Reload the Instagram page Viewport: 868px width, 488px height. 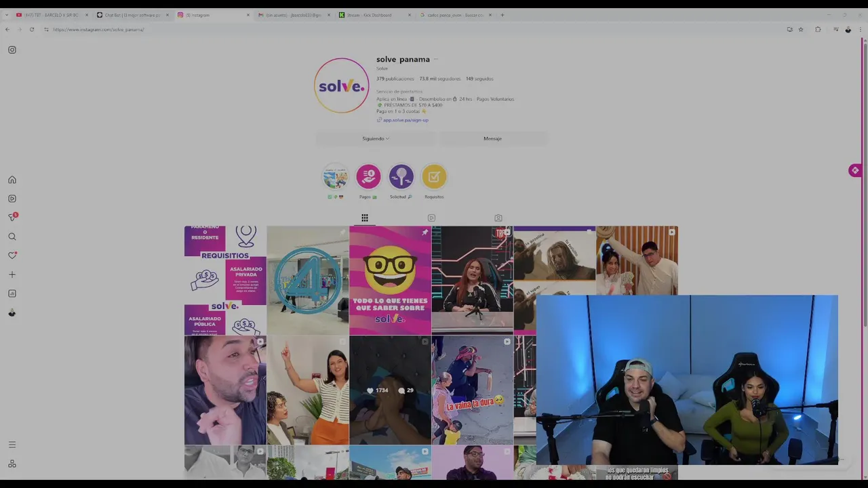click(x=31, y=29)
